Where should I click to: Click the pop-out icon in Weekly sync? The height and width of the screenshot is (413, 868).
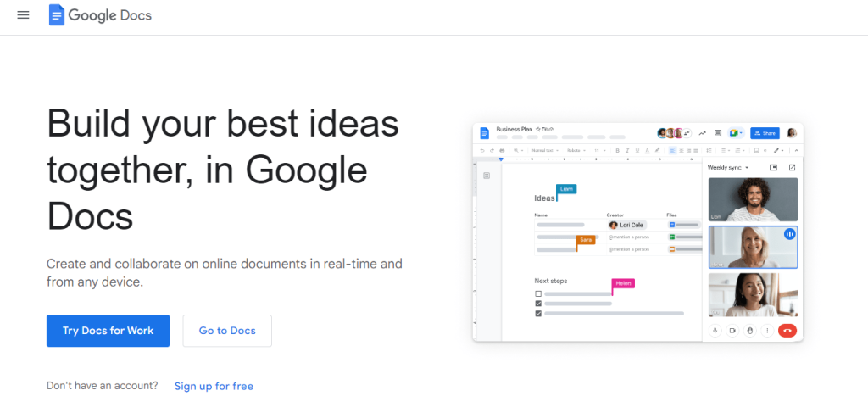(793, 167)
